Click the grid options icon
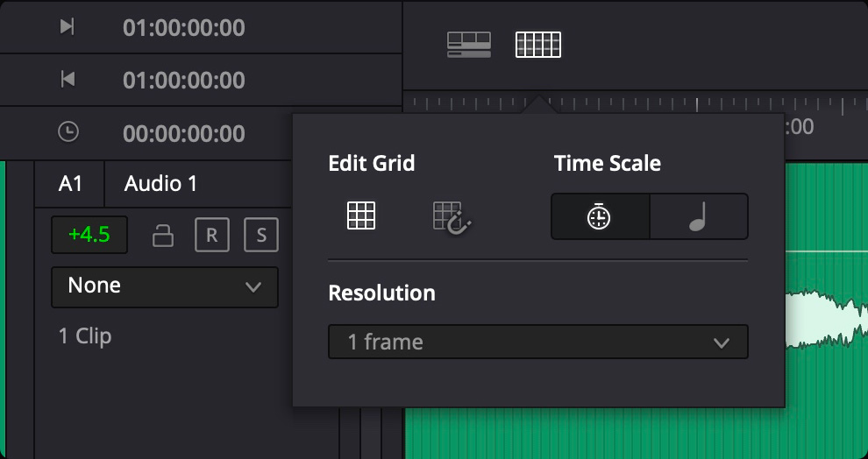Viewport: 868px width, 459px height. coord(537,45)
